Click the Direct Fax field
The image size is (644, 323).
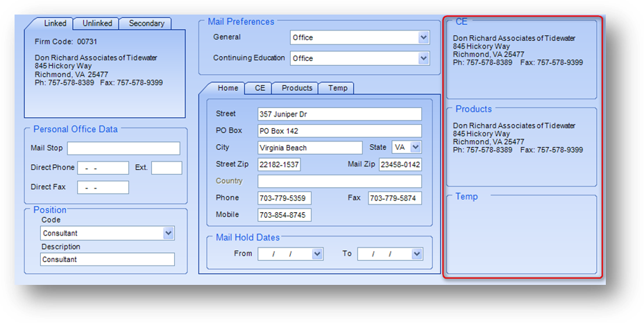tap(103, 187)
